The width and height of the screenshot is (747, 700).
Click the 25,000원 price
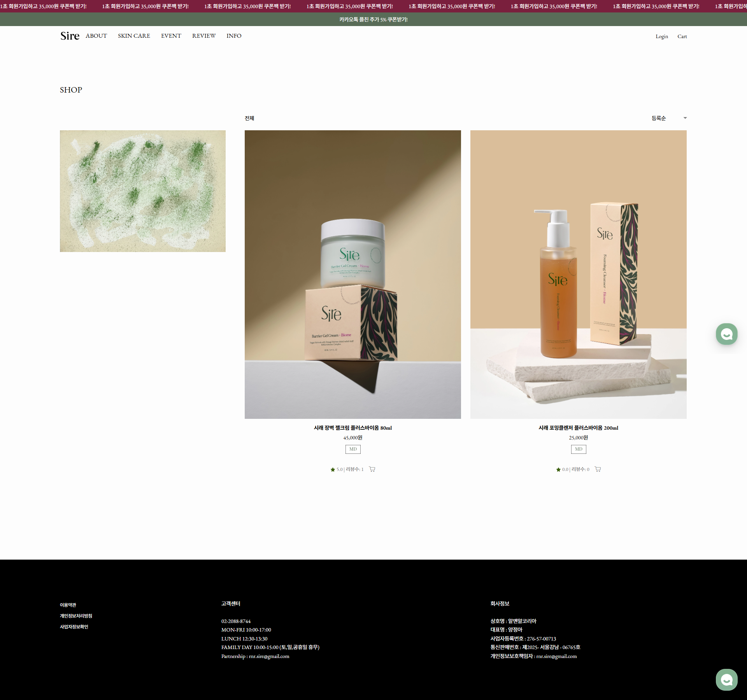pyautogui.click(x=579, y=438)
